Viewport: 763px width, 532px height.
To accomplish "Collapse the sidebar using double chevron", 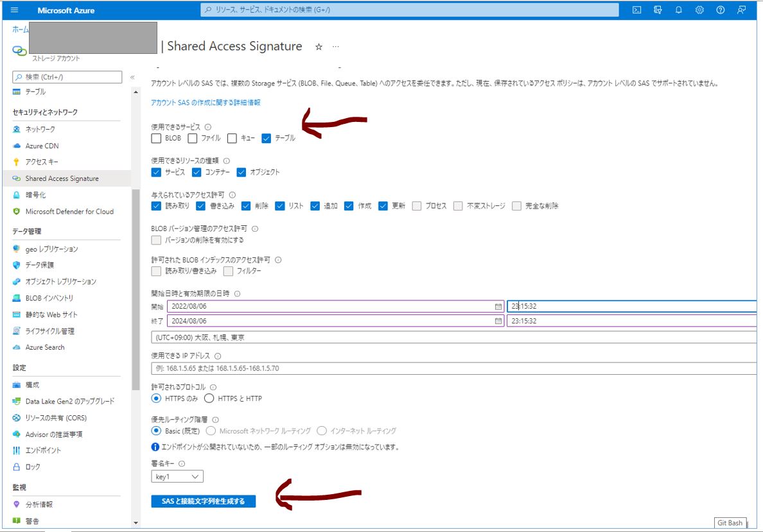I will click(x=132, y=77).
